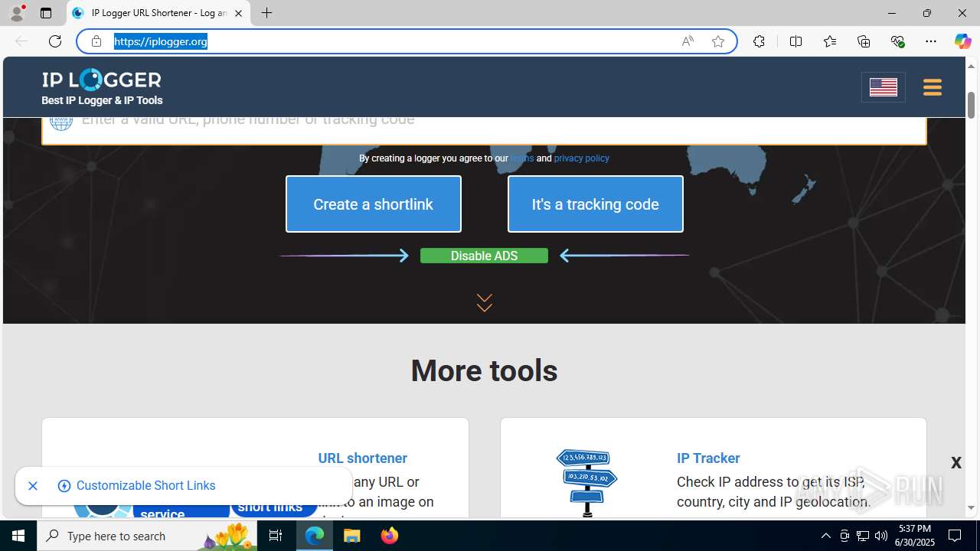Viewport: 980px width, 551px height.
Task: Open the taskbar clock and date
Action: tap(916, 536)
